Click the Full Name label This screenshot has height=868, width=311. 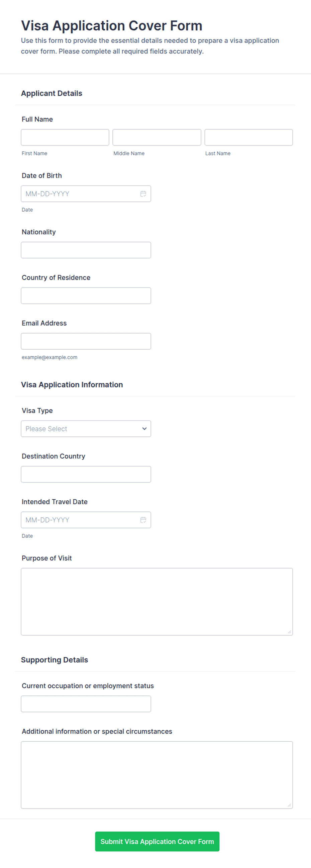coord(37,119)
